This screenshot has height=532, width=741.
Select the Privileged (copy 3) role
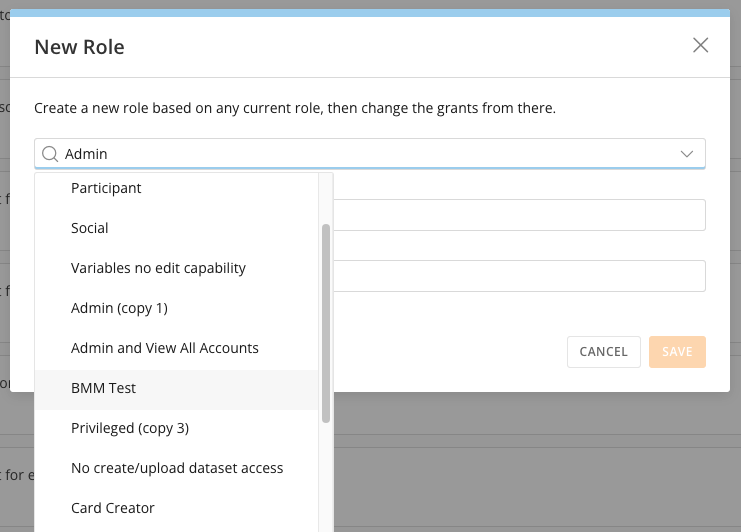coord(130,428)
